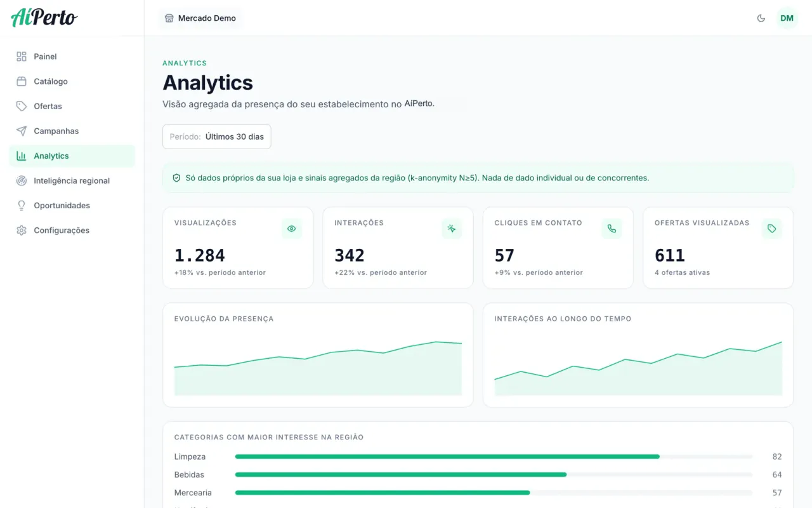Click the "4 ofertas ativas" text
Viewport: 812px width, 508px height.
[683, 272]
